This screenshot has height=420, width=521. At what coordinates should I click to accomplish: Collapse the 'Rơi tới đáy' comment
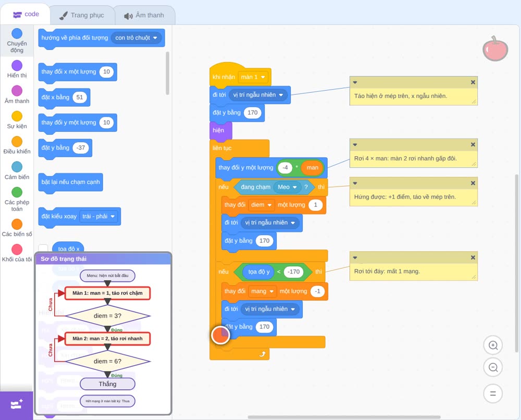pos(355,258)
